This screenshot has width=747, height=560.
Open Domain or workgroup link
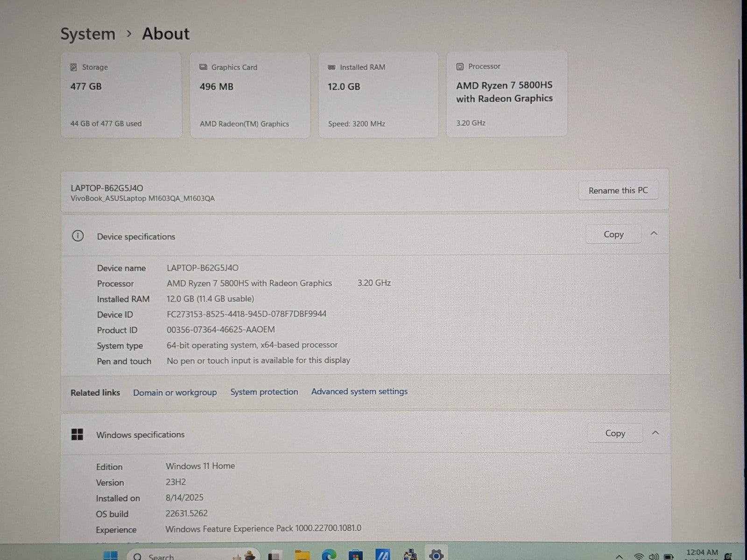click(x=175, y=392)
